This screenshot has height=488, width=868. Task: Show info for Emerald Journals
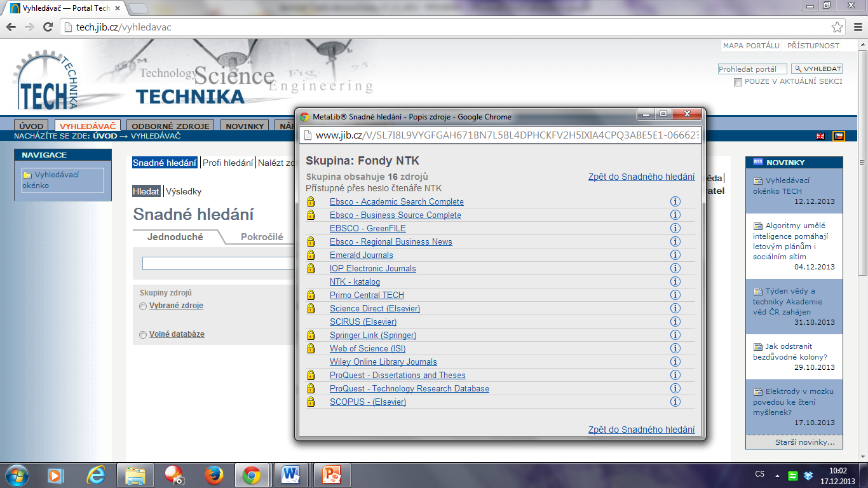[x=675, y=255]
